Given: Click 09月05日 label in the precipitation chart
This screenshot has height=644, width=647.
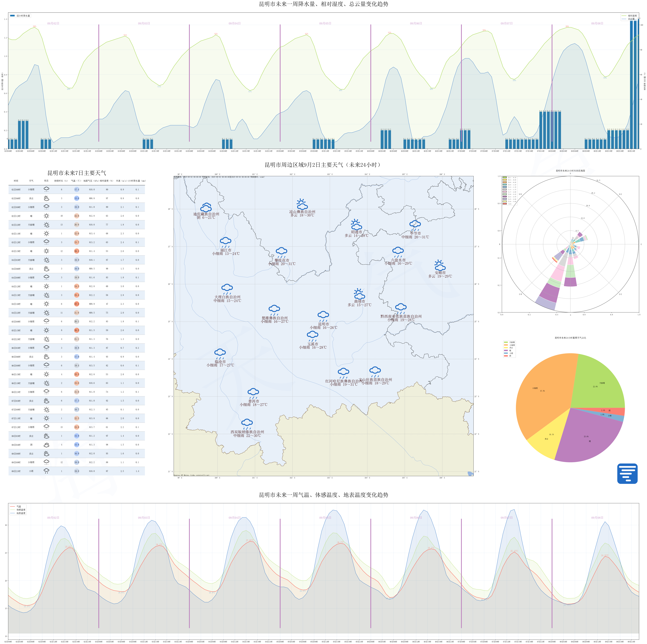Looking at the screenshot, I should coord(325,23).
